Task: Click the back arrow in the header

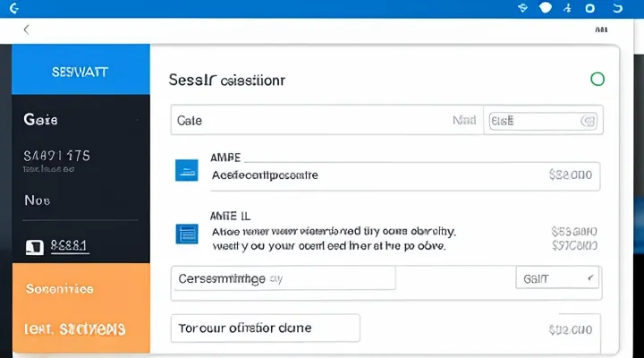Action: 26,30
